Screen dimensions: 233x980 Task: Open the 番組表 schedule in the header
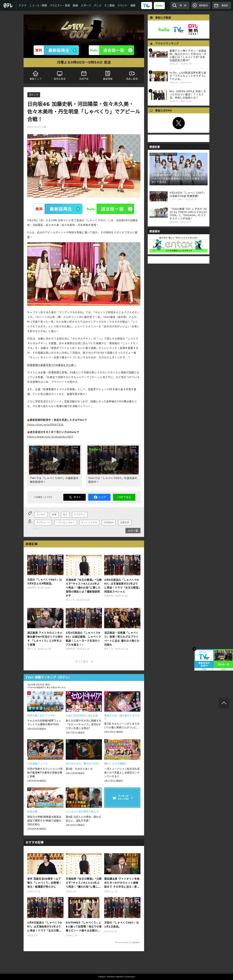(x=221, y=5)
